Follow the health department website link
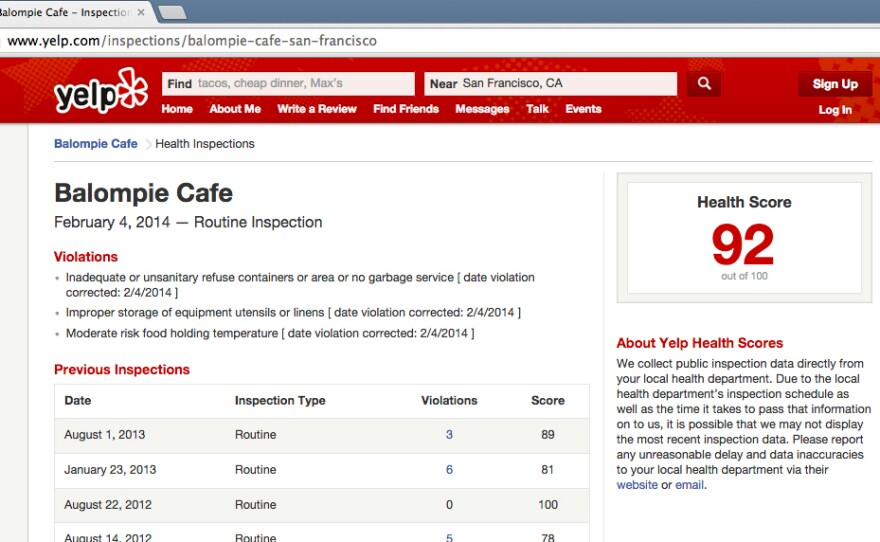The image size is (880, 542). click(636, 485)
